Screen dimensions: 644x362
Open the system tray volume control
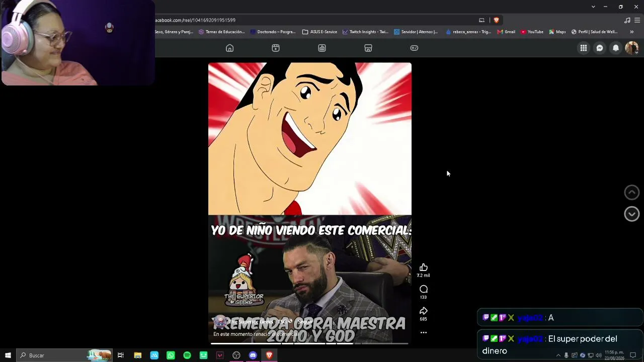pyautogui.click(x=599, y=355)
